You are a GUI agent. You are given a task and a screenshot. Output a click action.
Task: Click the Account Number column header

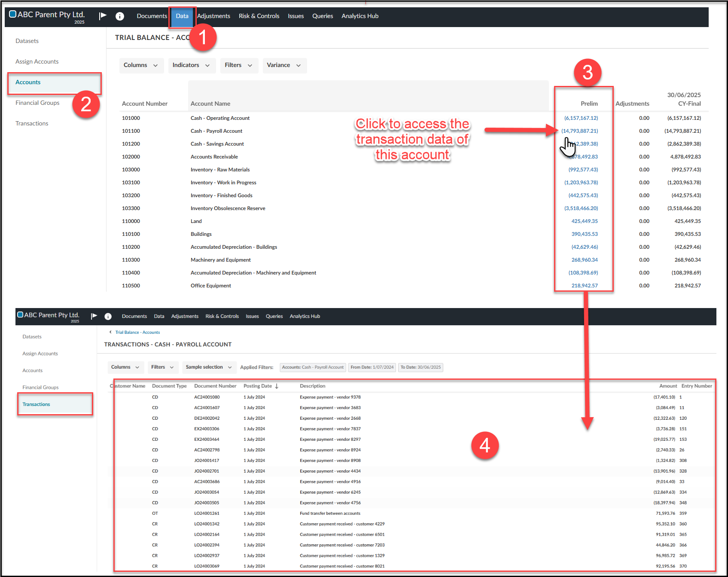tap(145, 104)
